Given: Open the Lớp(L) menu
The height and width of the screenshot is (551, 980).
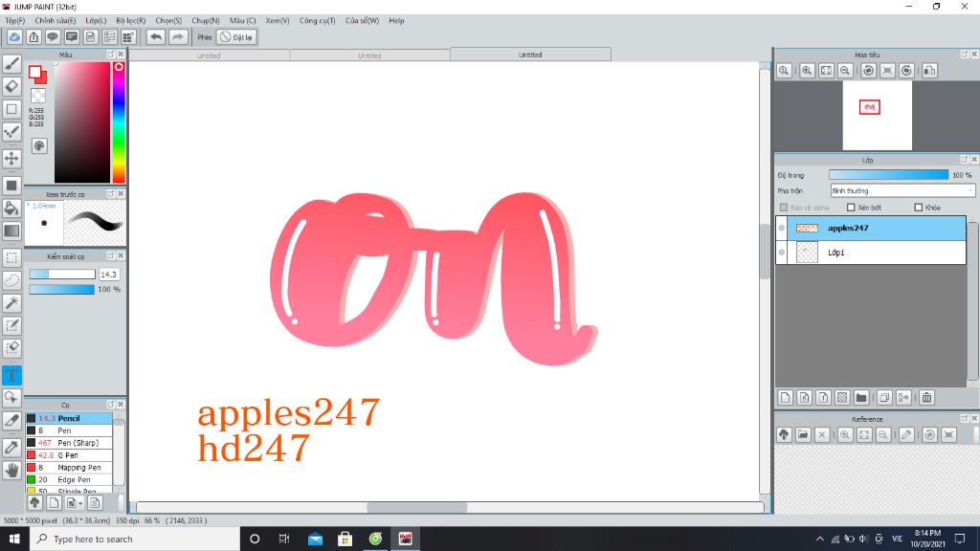Looking at the screenshot, I should [x=96, y=21].
